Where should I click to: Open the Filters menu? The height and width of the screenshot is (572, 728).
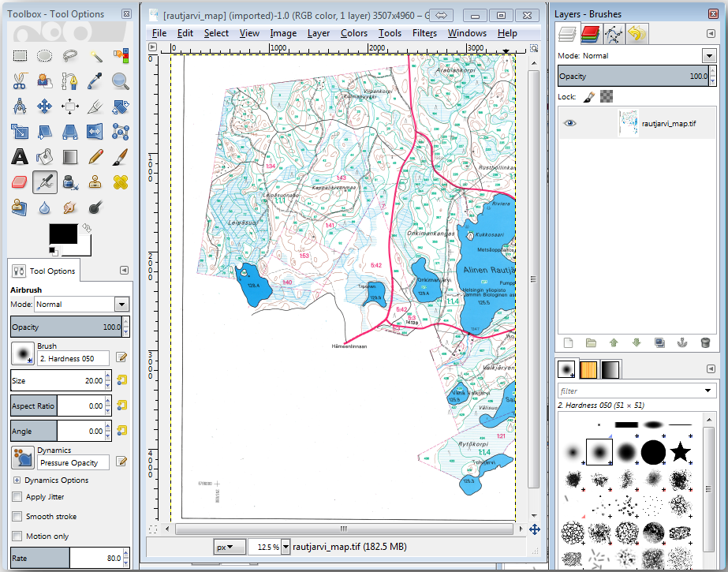click(x=424, y=33)
